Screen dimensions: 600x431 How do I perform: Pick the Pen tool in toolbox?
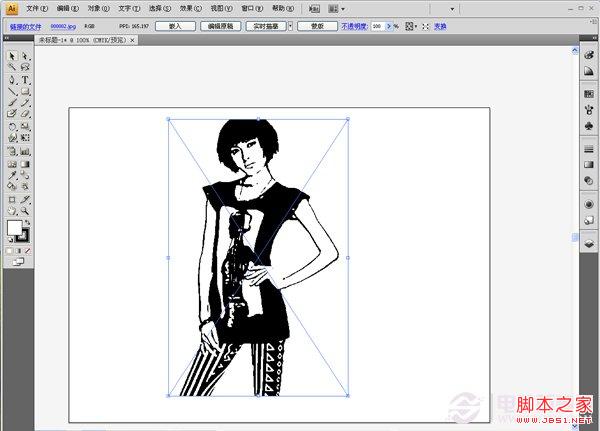point(12,79)
